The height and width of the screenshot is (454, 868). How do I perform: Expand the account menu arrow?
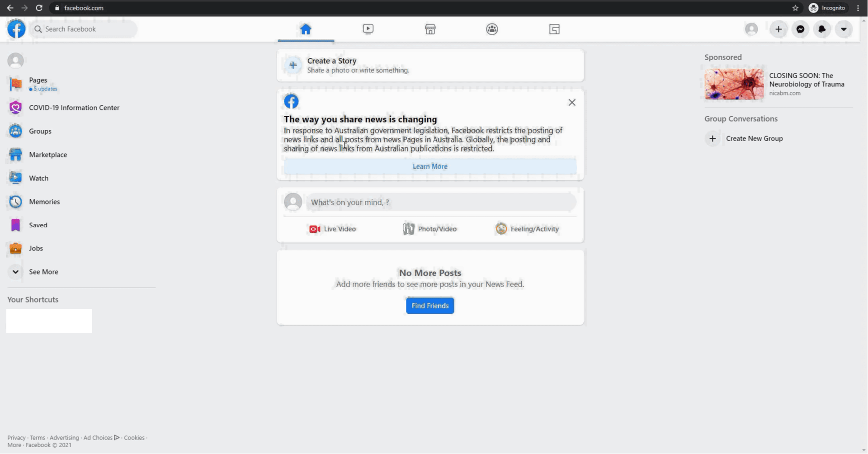click(x=844, y=29)
